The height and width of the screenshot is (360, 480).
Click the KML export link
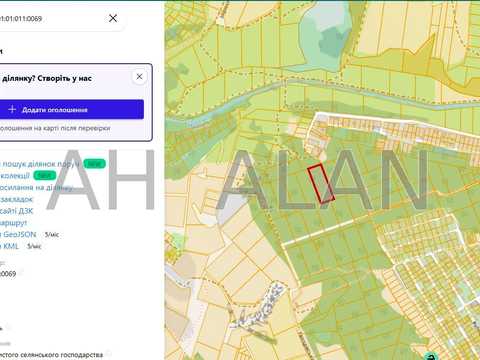[10, 246]
